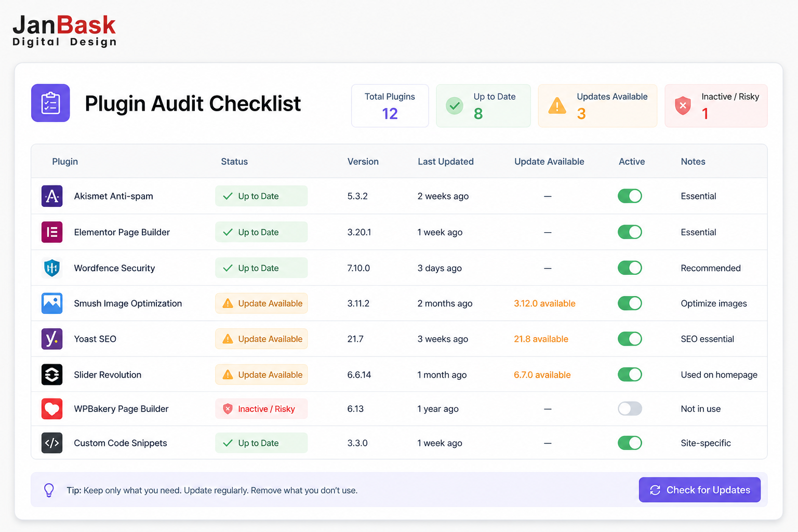Click the 'Recommended' note for Wordfence
This screenshot has height=532, width=798.
(711, 268)
